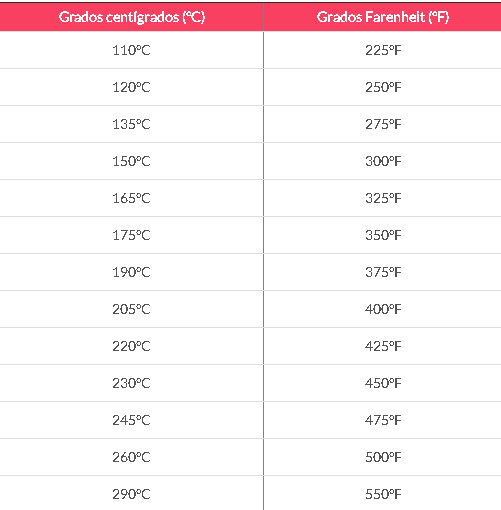Image resolution: width=501 pixels, height=510 pixels.
Task: Click the 350°F cell
Action: click(x=382, y=235)
